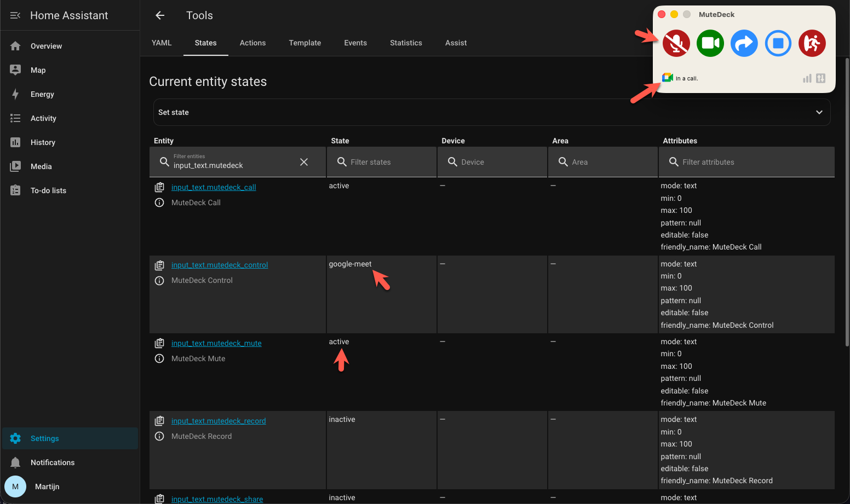Open the Statistics tab
The height and width of the screenshot is (504, 850).
click(406, 43)
